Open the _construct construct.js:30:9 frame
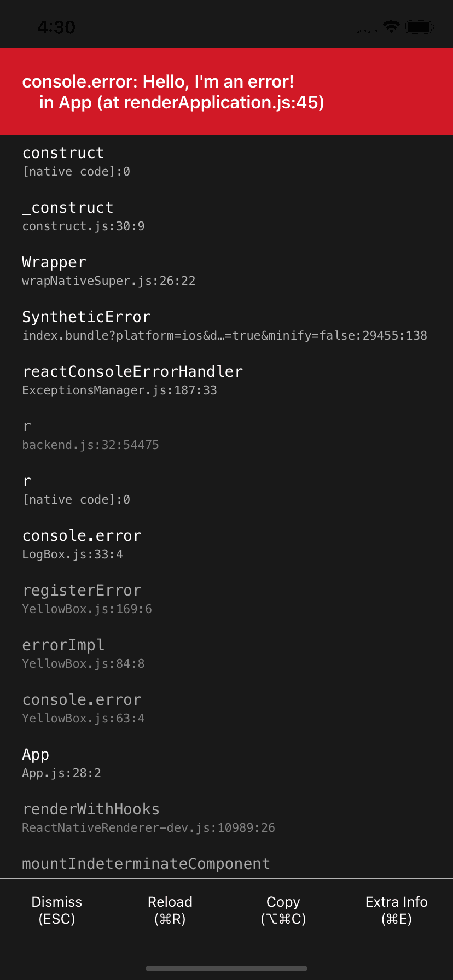Image resolution: width=453 pixels, height=980 pixels. 226,217
